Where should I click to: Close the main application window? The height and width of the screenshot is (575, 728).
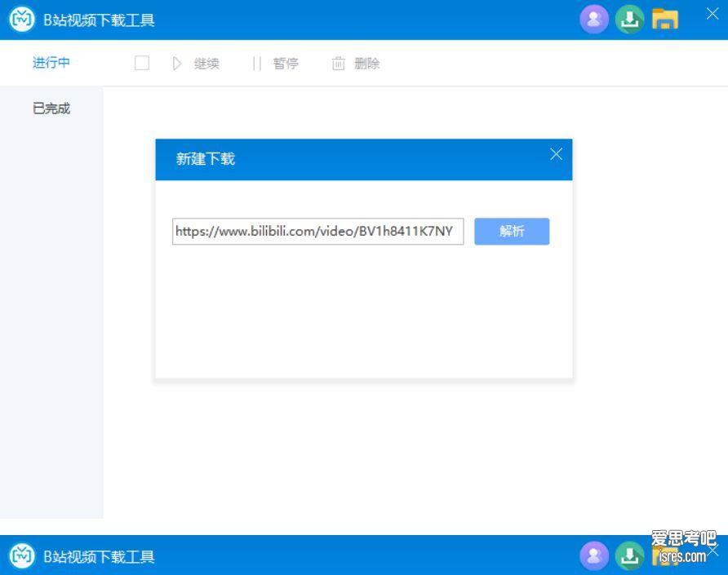(x=712, y=14)
